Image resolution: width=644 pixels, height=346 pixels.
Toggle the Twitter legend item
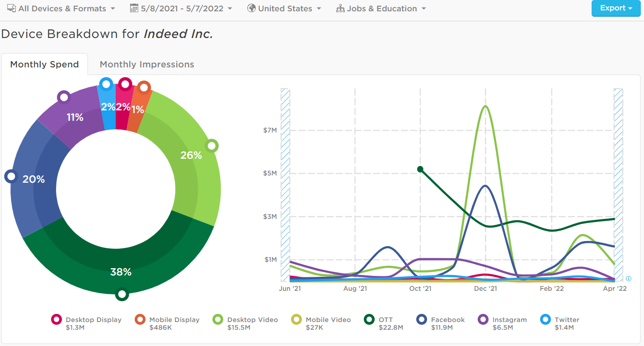coord(559,323)
